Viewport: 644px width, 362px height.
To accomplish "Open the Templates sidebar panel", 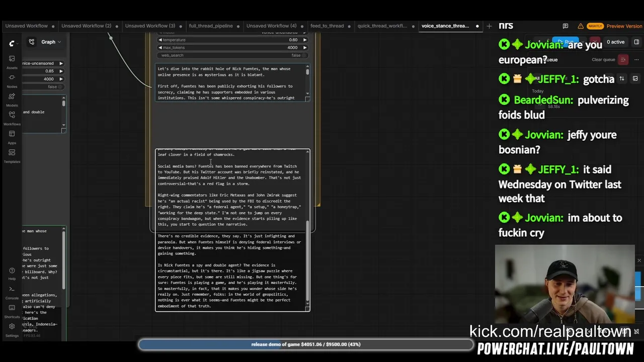I will click(12, 155).
